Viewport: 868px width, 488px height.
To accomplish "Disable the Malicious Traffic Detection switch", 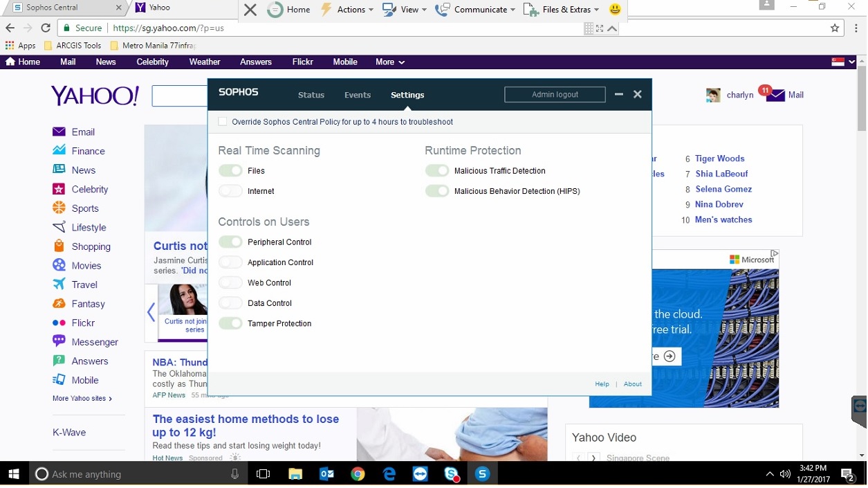I will 437,170.
